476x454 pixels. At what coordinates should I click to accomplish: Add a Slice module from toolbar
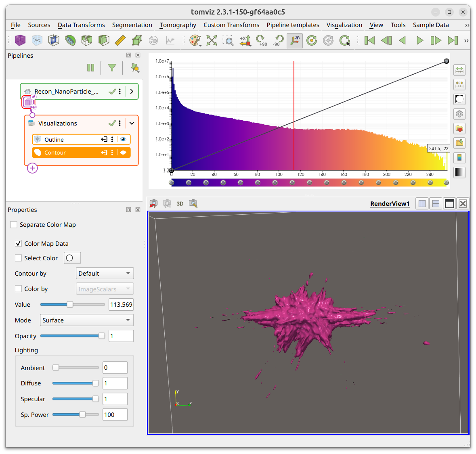(x=54, y=40)
